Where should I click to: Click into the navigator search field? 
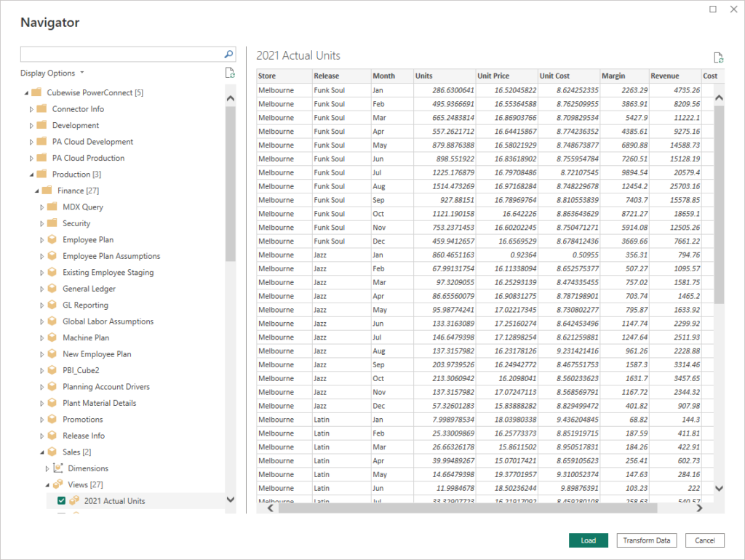pyautogui.click(x=120, y=55)
